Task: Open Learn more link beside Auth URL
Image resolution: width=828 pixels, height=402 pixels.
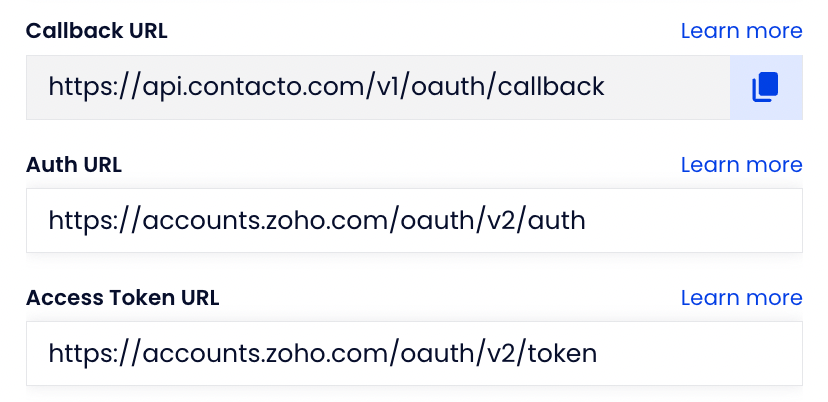Action: click(741, 164)
